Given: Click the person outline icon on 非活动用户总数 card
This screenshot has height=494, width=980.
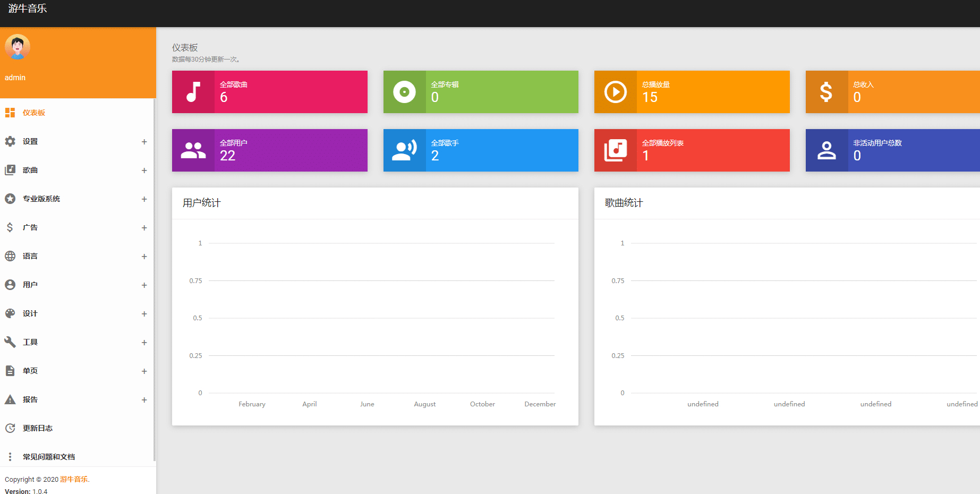Looking at the screenshot, I should pos(826,150).
